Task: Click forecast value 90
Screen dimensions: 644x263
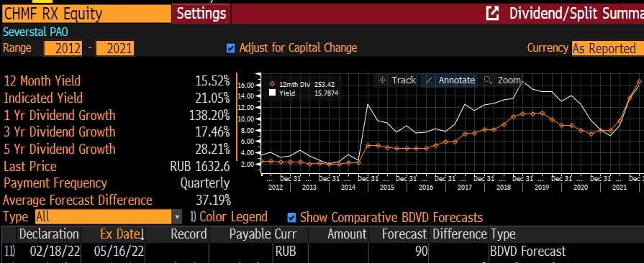Action: click(422, 251)
